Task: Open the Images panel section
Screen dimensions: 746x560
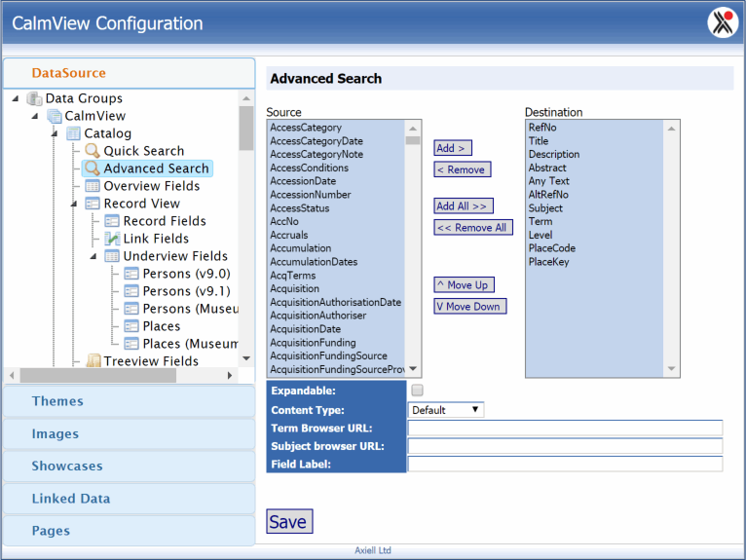Action: pos(129,433)
